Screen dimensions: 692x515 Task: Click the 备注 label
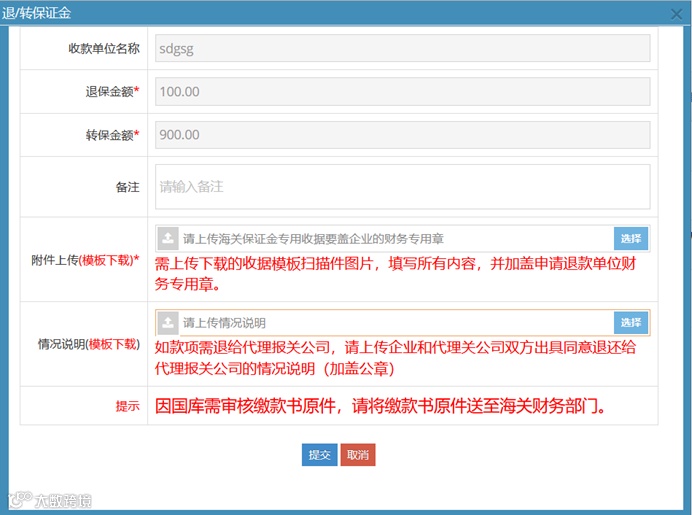point(128,187)
